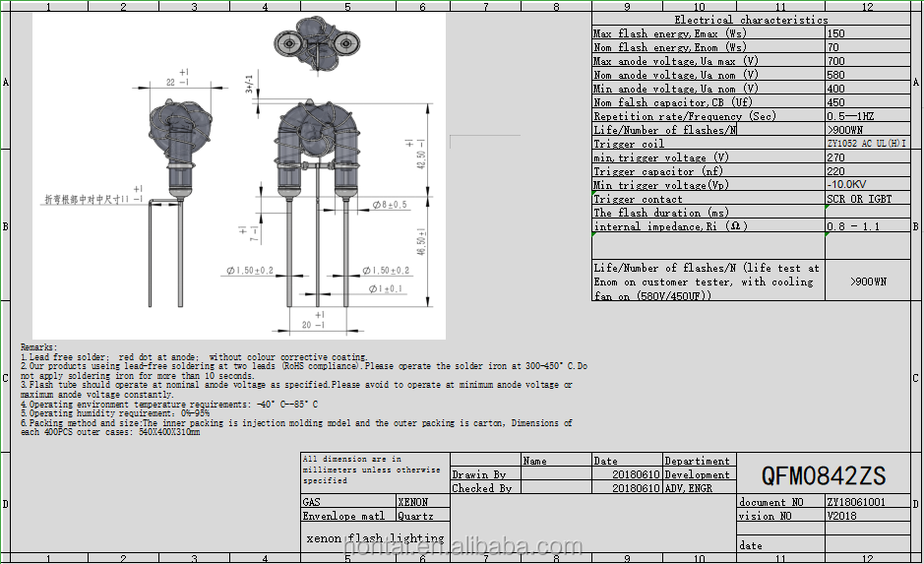924x564 pixels.
Task: Click the part number QFM0842ZS
Action: click(824, 475)
